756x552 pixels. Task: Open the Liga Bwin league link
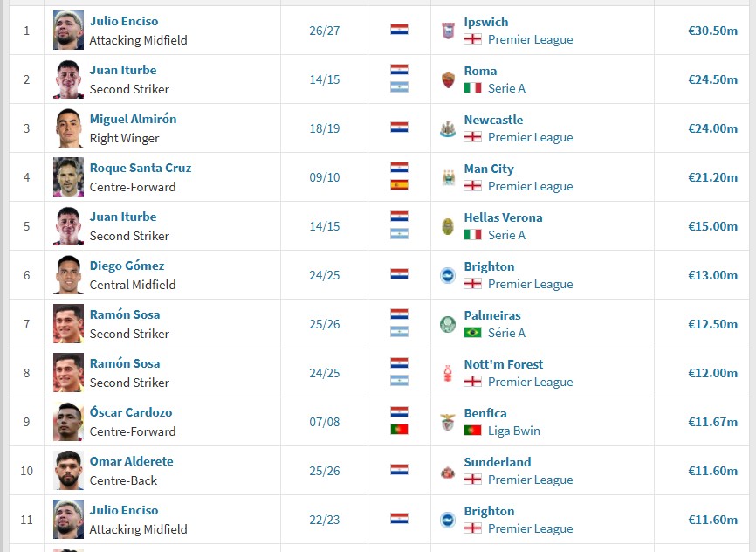[513, 431]
